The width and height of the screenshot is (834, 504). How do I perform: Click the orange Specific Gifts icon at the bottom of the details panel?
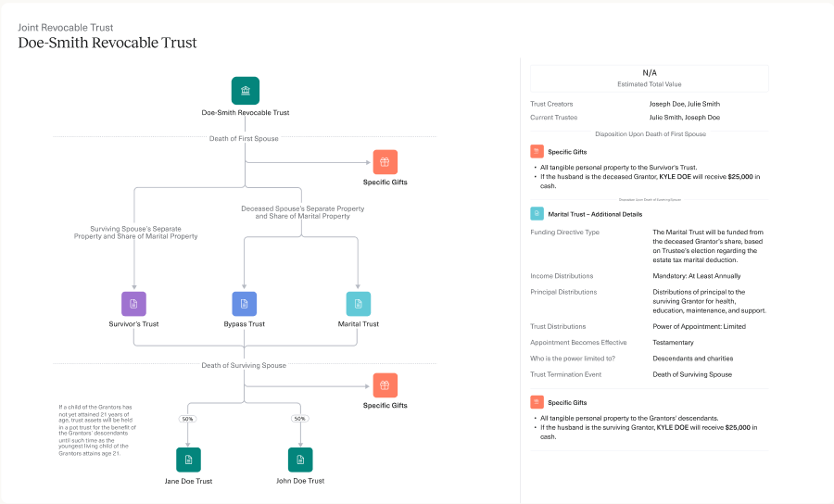537,402
